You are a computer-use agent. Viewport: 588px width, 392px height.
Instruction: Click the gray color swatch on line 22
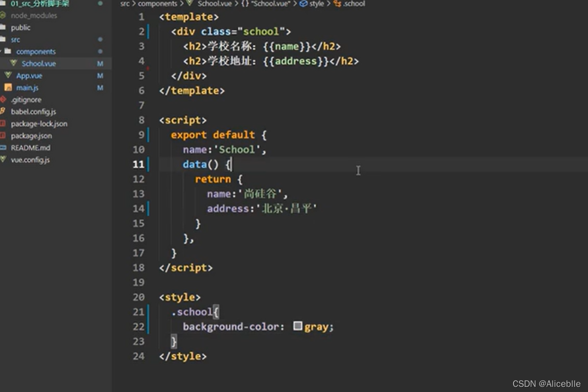(298, 326)
